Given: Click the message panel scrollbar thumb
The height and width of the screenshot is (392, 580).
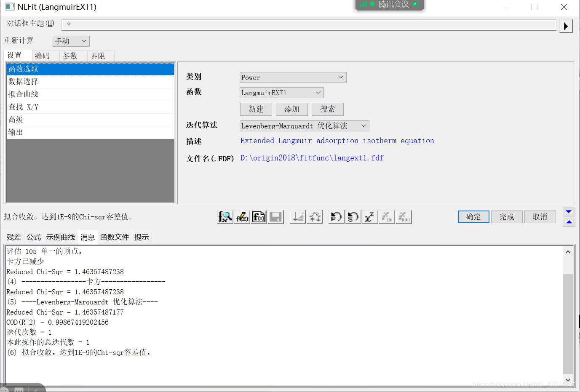Looking at the screenshot, I should pos(568,323).
